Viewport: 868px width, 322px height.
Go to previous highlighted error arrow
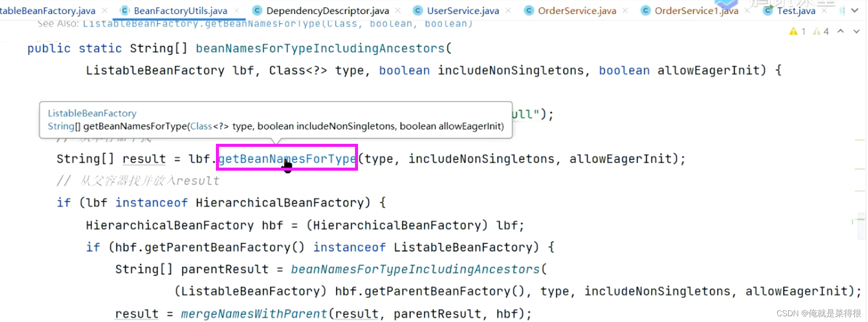[841, 31]
